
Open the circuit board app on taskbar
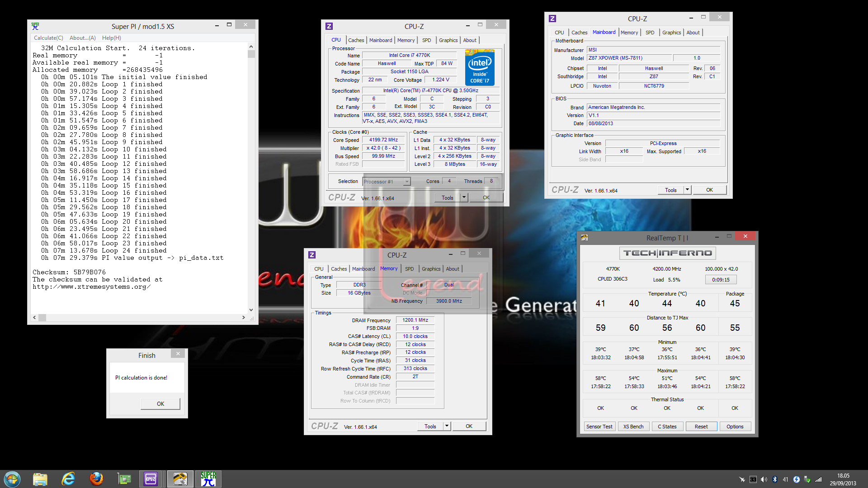coord(124,479)
